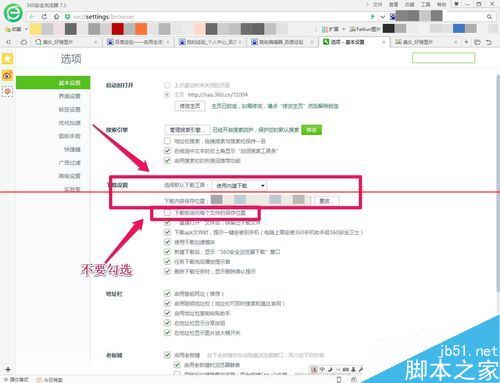
Task: Click the options search box at top right
Action: coord(443,58)
